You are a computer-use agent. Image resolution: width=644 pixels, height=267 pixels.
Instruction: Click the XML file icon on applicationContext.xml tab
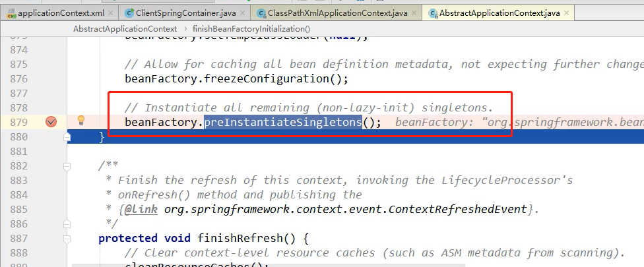tap(11, 13)
